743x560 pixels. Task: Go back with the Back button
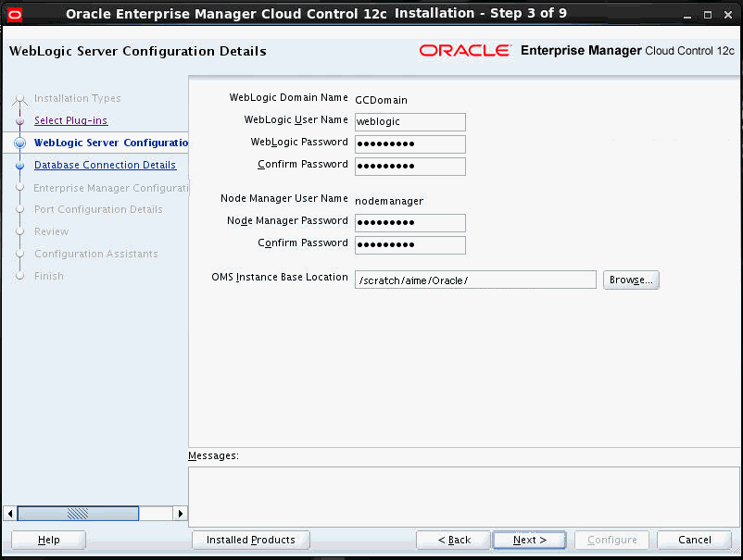pyautogui.click(x=454, y=540)
